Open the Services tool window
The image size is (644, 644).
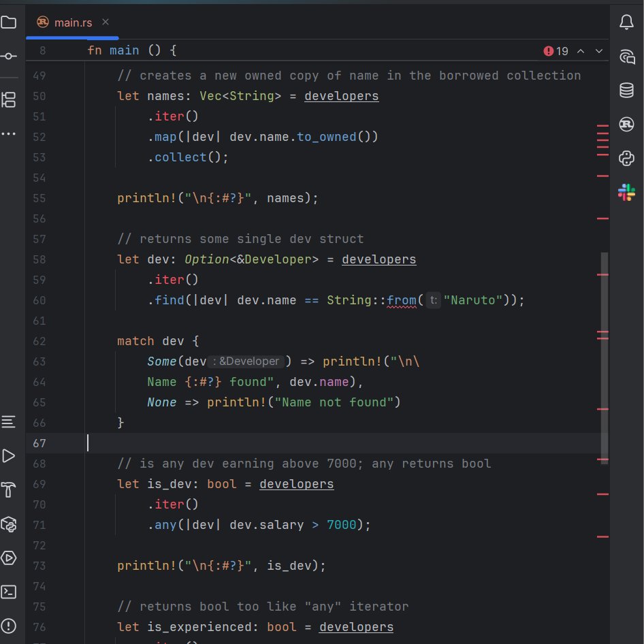coord(9,558)
